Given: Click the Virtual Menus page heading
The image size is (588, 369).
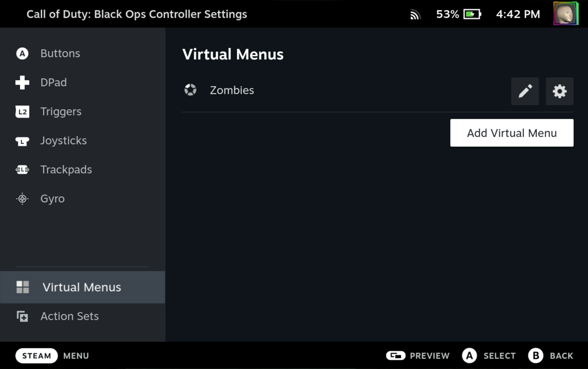Looking at the screenshot, I should click(233, 54).
